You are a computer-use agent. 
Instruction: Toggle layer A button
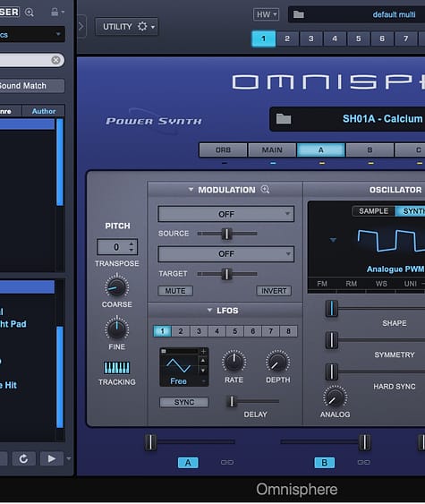tap(188, 463)
